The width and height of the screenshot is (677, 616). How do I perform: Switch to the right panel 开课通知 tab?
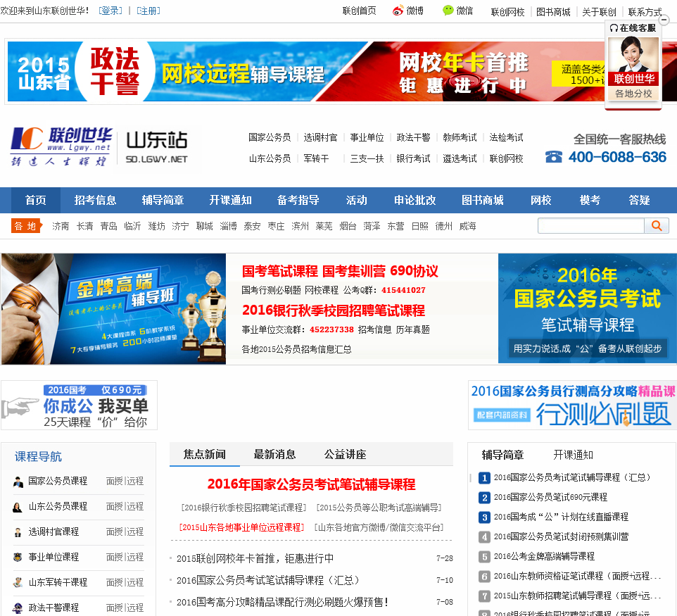pos(574,455)
